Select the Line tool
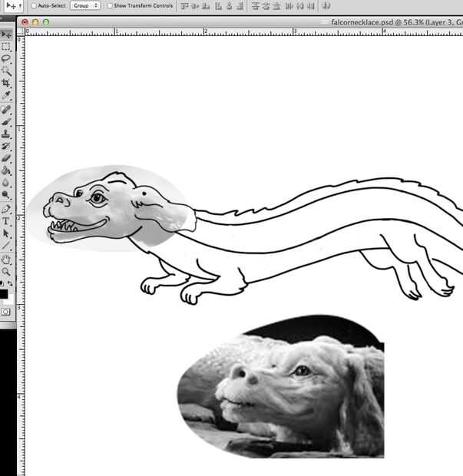This screenshot has width=463, height=476. [6, 246]
